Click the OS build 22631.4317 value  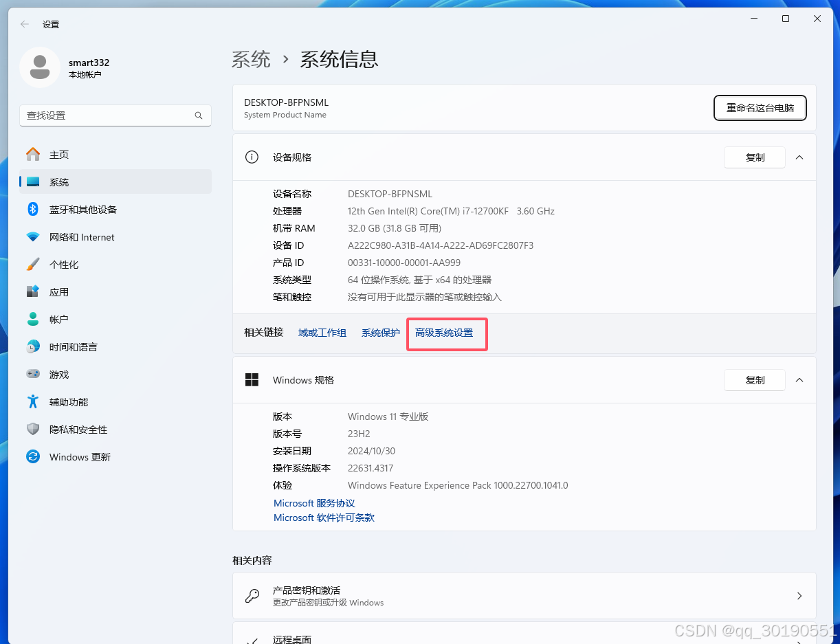(x=371, y=468)
